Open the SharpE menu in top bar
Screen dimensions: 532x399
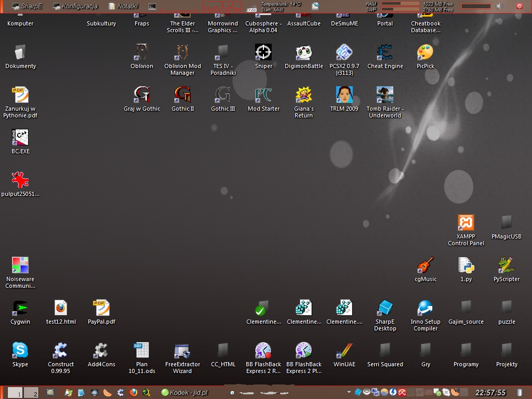(27, 6)
